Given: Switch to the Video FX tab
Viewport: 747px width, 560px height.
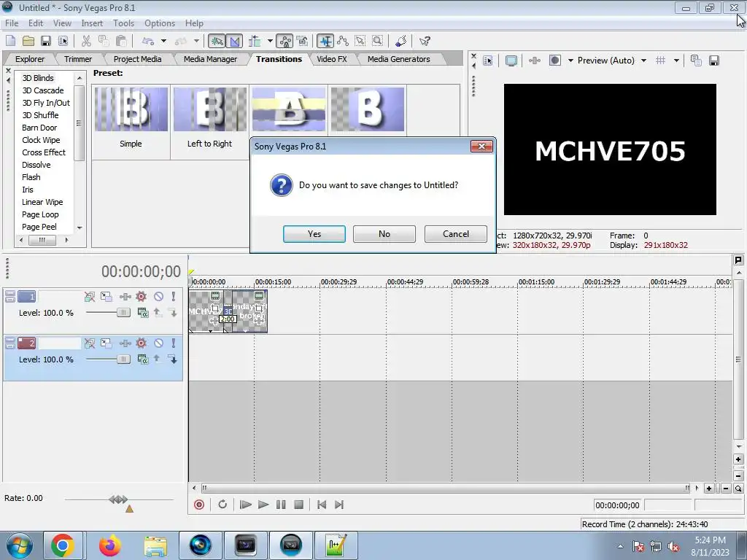Looking at the screenshot, I should click(332, 59).
